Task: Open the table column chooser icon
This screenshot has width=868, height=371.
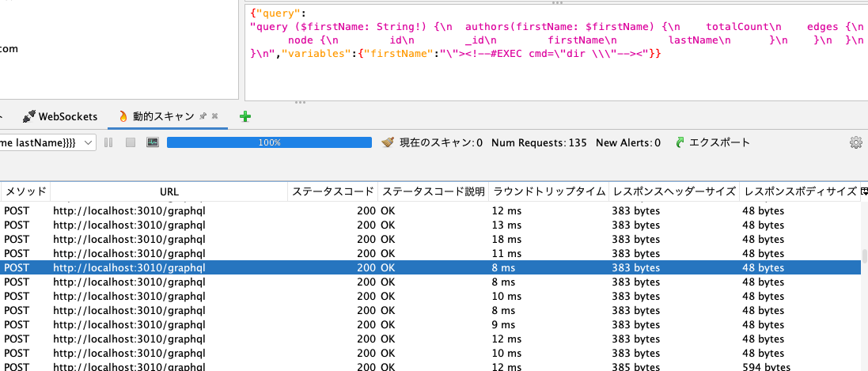Action: [x=864, y=192]
